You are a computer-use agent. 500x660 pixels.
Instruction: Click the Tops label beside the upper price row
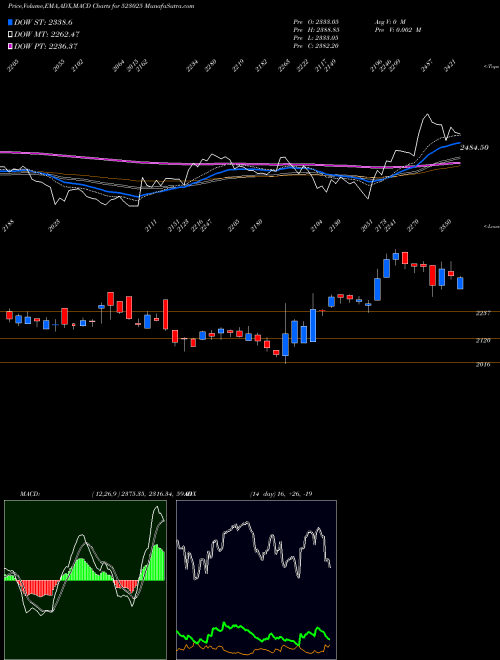click(x=492, y=67)
